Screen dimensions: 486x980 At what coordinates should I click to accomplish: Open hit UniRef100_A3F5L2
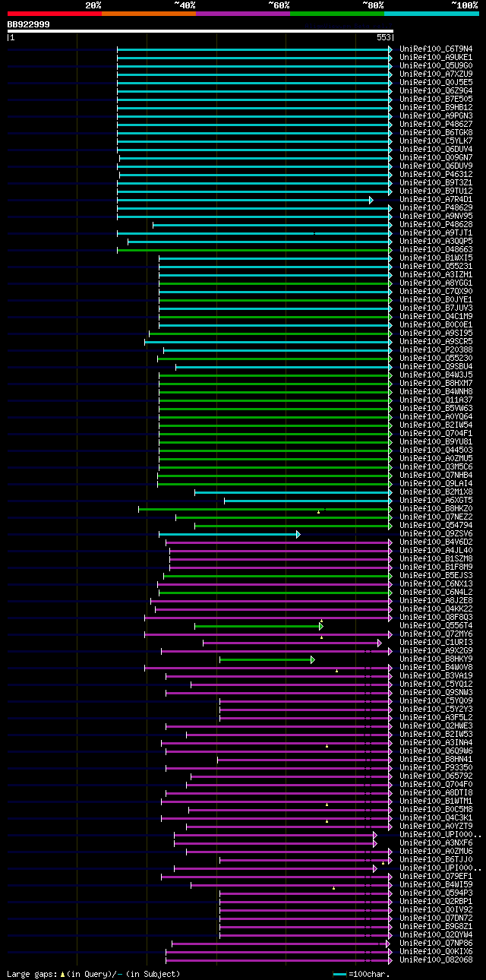coord(436,717)
